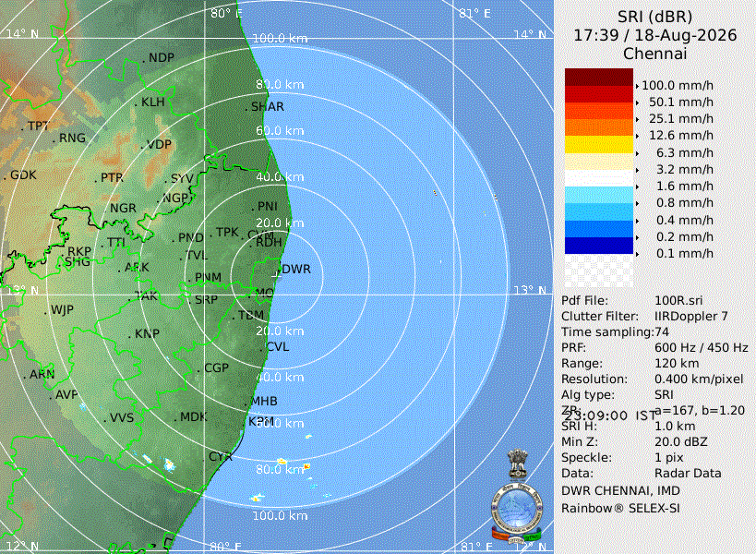Click the rain echo cell near CYR
The width and height of the screenshot is (756, 554).
pos(169,464)
